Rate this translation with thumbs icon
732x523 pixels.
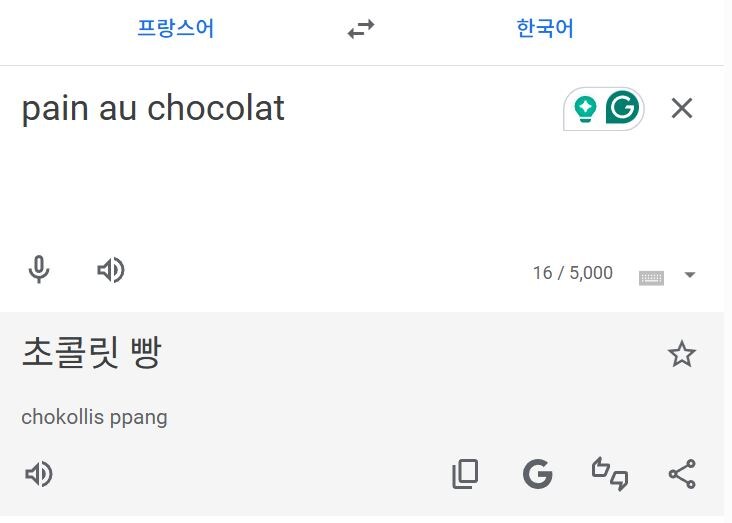tap(610, 474)
